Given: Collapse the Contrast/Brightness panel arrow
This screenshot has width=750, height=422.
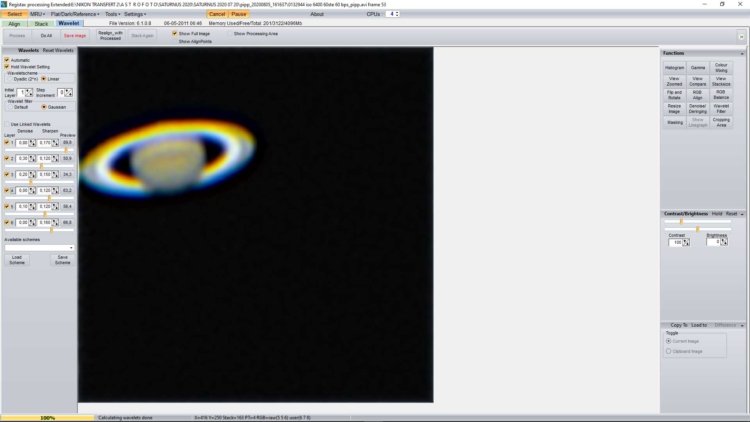Looking at the screenshot, I should 742,214.
